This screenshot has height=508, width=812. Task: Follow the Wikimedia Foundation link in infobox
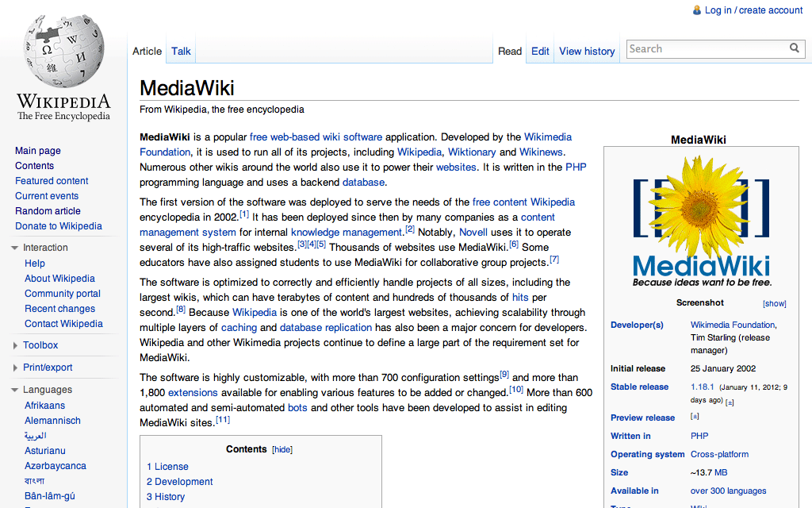point(733,324)
